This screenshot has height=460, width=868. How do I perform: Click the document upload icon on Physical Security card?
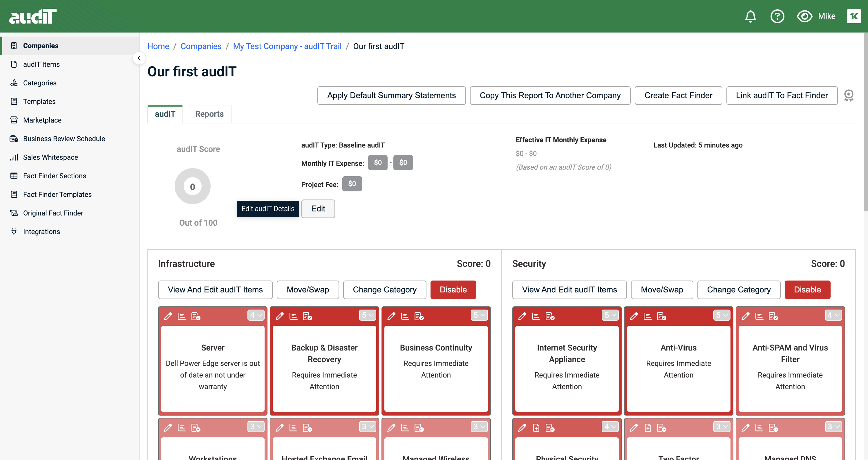536,428
